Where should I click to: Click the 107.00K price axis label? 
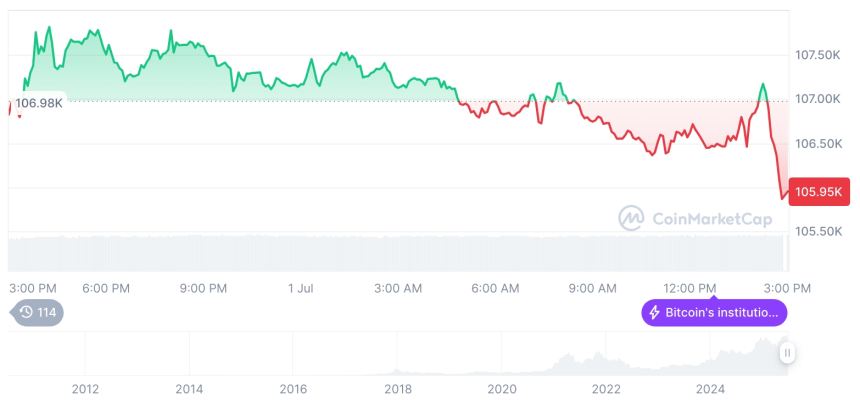(x=818, y=99)
